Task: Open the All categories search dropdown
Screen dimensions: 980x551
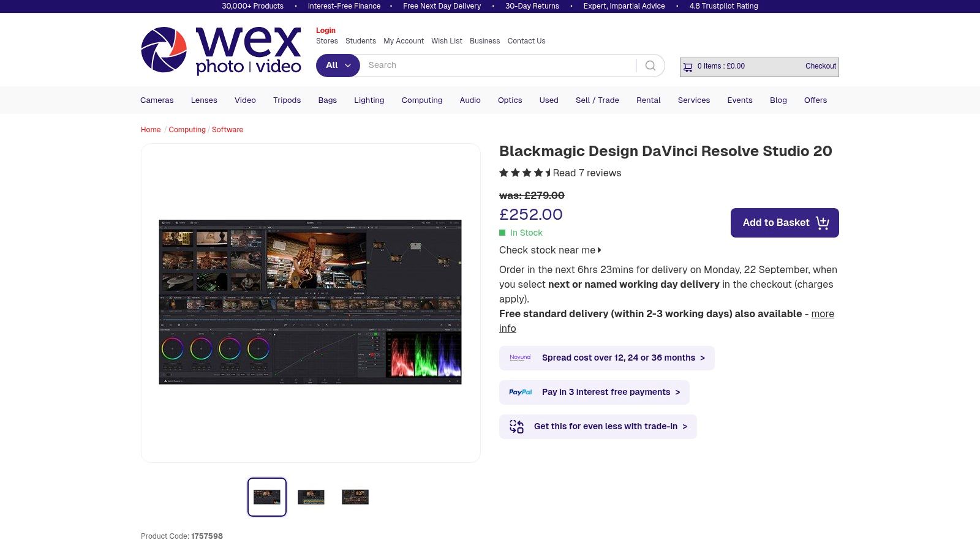Action: pyautogui.click(x=338, y=66)
